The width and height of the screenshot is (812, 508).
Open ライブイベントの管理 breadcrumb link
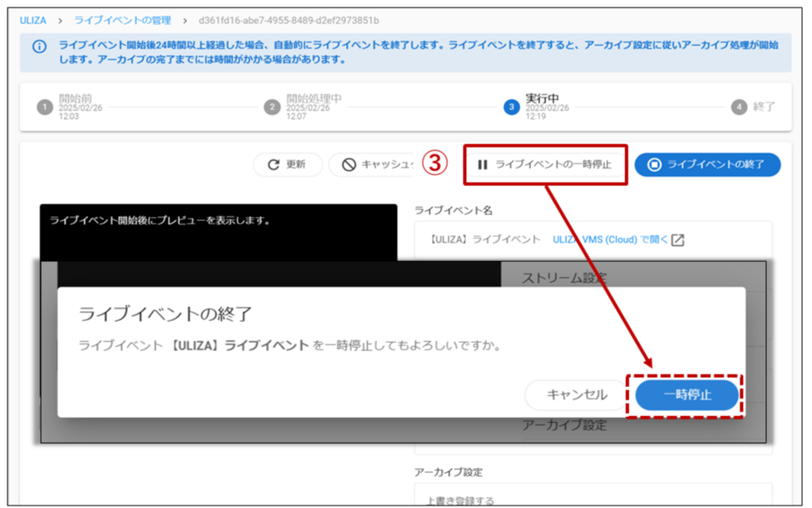(123, 21)
